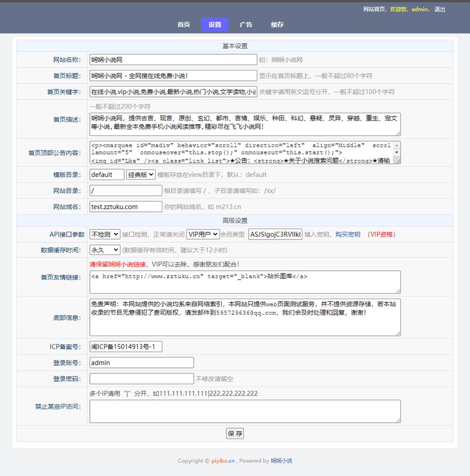
Task: Switch to the 广告 tab
Action: pyautogui.click(x=246, y=25)
